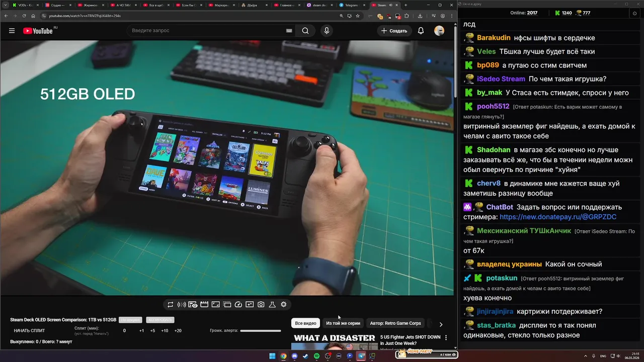The height and width of the screenshot is (362, 644).
Task: Click the picture-in-picture frame icon in toolbar
Action: click(215, 304)
